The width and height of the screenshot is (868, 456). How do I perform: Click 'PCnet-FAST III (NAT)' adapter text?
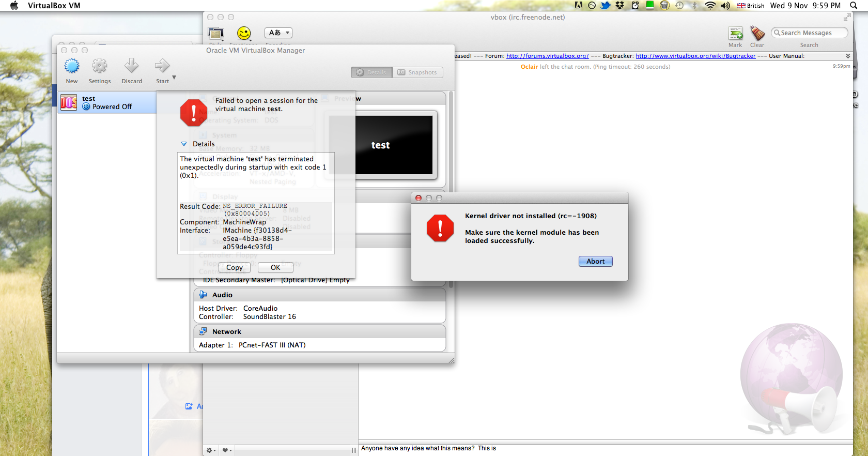coord(272,345)
